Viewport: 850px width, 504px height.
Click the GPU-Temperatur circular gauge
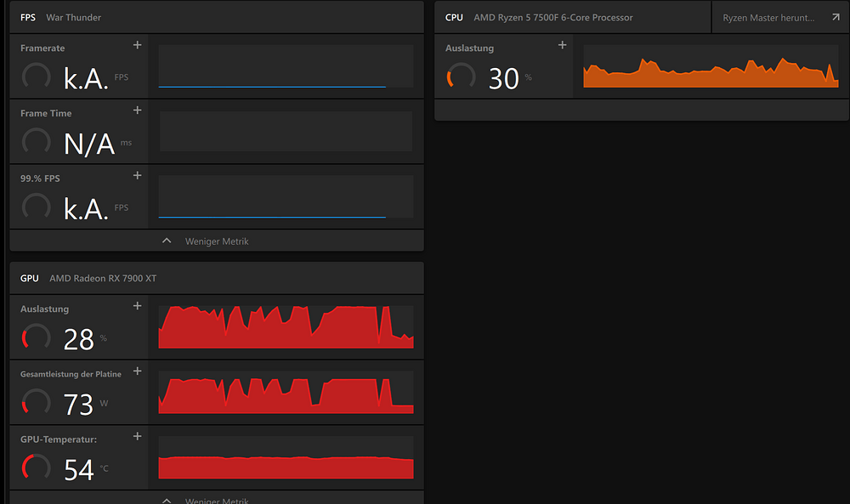[x=36, y=467]
